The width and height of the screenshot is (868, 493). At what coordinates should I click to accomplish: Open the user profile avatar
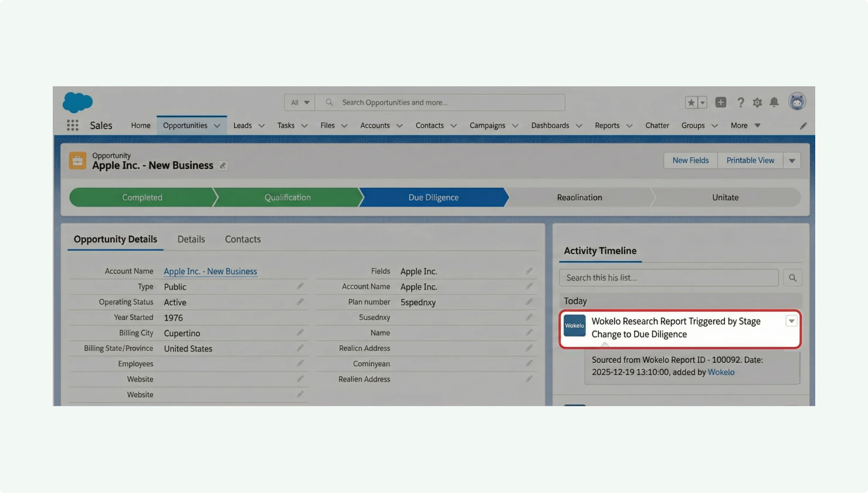click(x=797, y=102)
